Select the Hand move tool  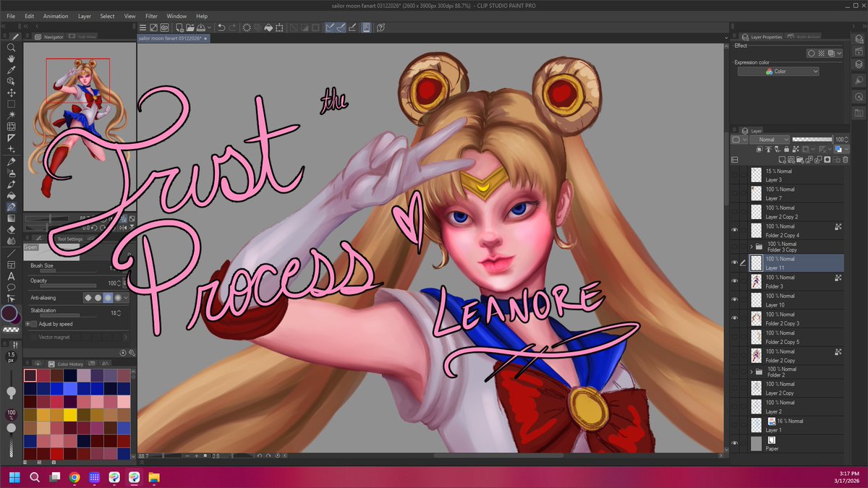pyautogui.click(x=11, y=59)
